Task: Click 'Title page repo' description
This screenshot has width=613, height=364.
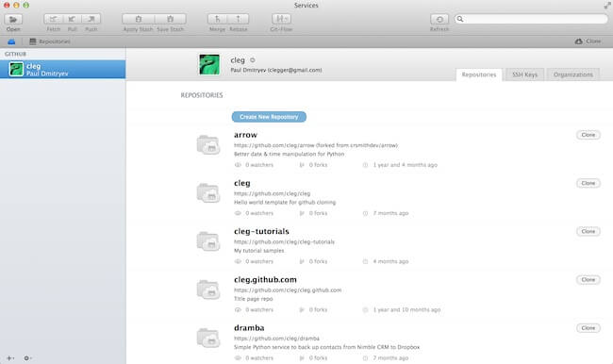Action: [x=254, y=299]
